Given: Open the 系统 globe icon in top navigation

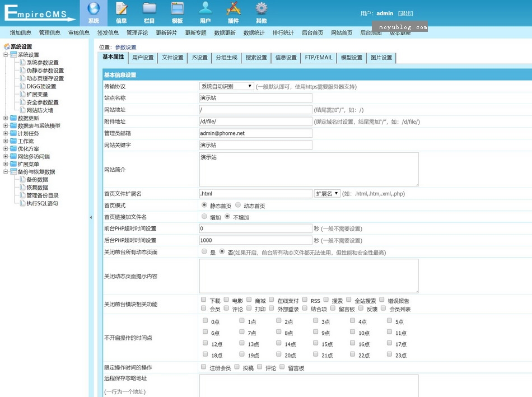Looking at the screenshot, I should point(94,9).
